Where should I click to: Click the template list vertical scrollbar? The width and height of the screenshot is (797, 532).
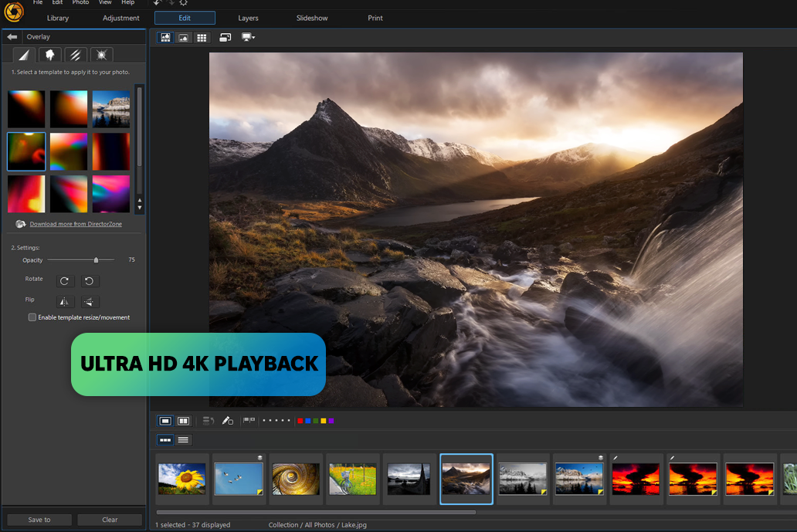point(139,127)
